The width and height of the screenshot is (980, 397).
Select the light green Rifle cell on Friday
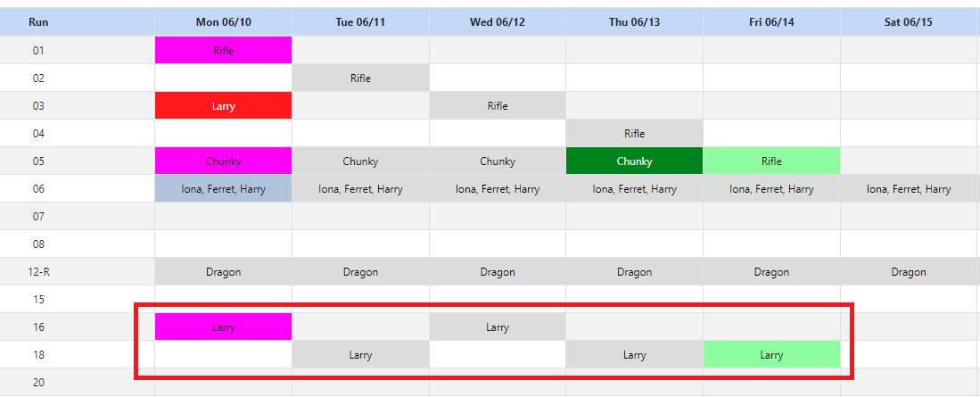pyautogui.click(x=771, y=161)
